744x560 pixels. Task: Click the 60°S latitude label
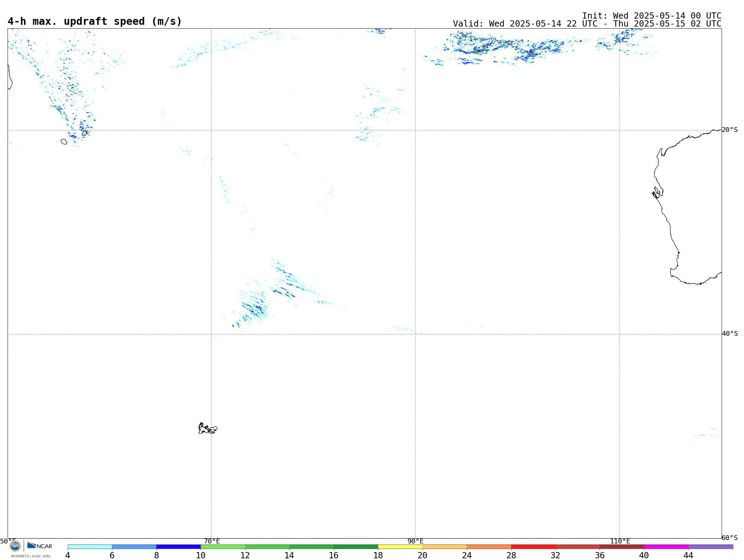coord(730,538)
